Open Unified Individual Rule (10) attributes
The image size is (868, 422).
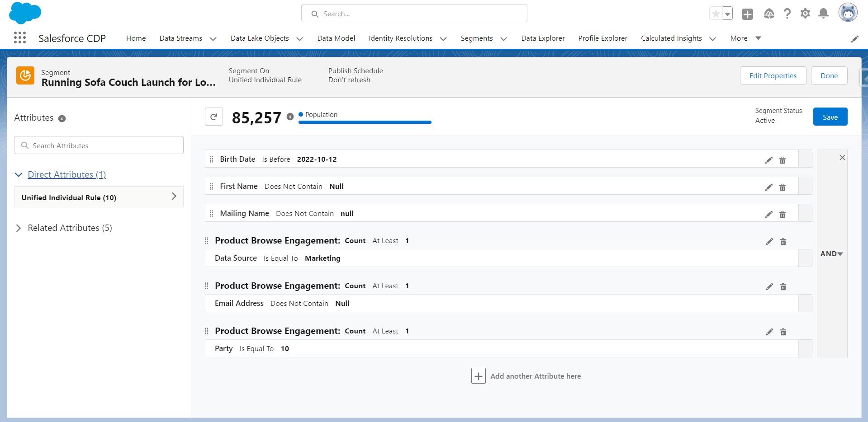(99, 197)
